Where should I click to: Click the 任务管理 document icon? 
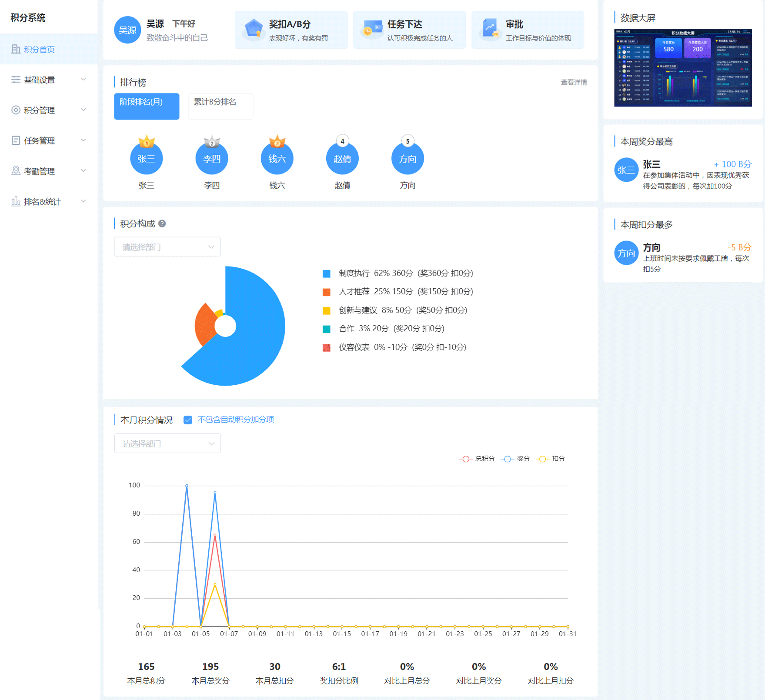tap(16, 140)
